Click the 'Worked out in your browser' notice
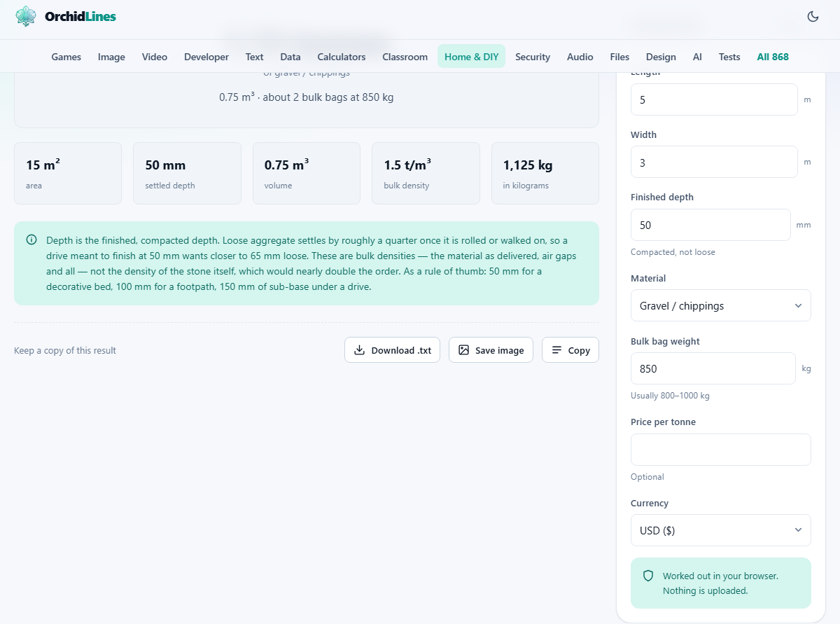The height and width of the screenshot is (624, 840). pos(720,583)
